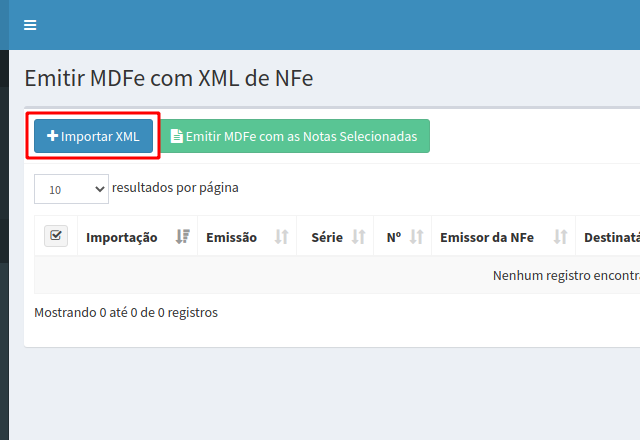Click the document icon on Emitir MDFe button
This screenshot has height=440, width=640.
click(x=177, y=136)
